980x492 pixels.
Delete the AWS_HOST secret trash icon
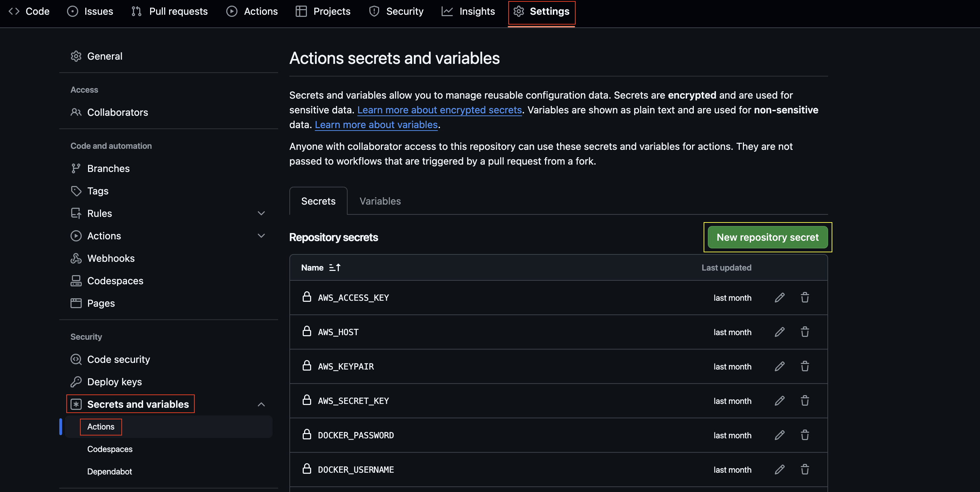pyautogui.click(x=805, y=332)
